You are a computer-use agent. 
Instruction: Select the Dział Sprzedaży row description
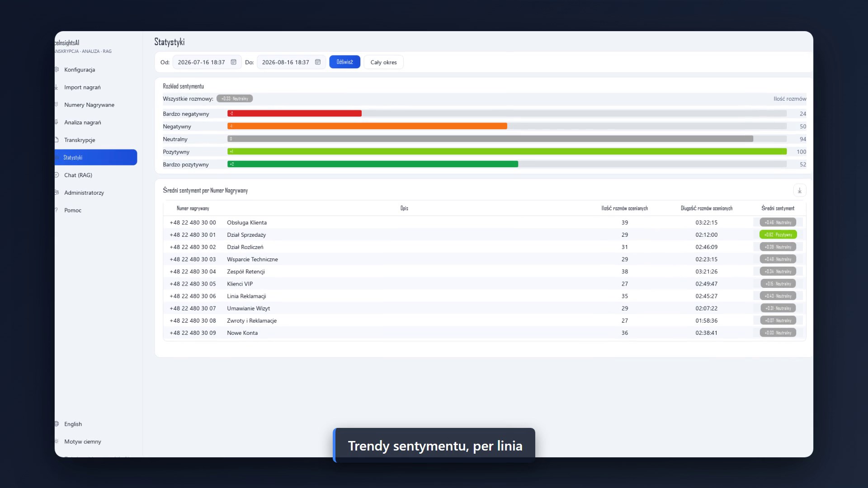click(246, 235)
